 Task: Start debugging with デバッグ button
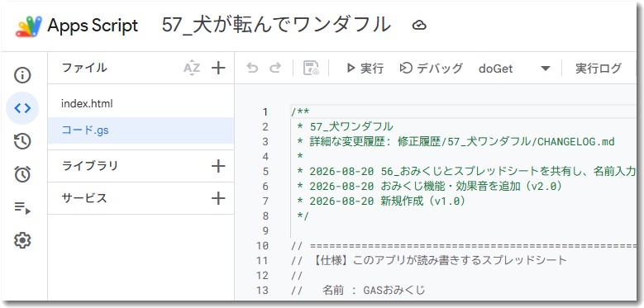432,68
